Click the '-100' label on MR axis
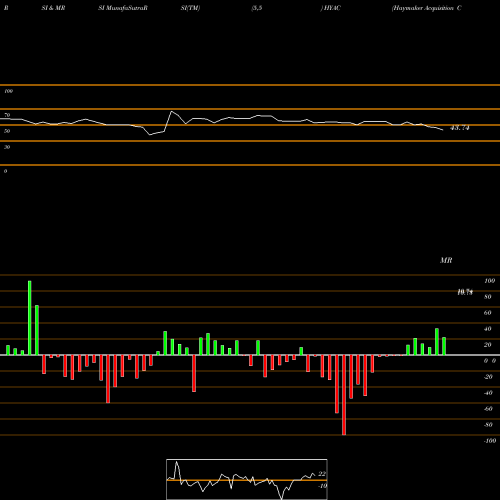This screenshot has width=500, height=500. point(490,441)
